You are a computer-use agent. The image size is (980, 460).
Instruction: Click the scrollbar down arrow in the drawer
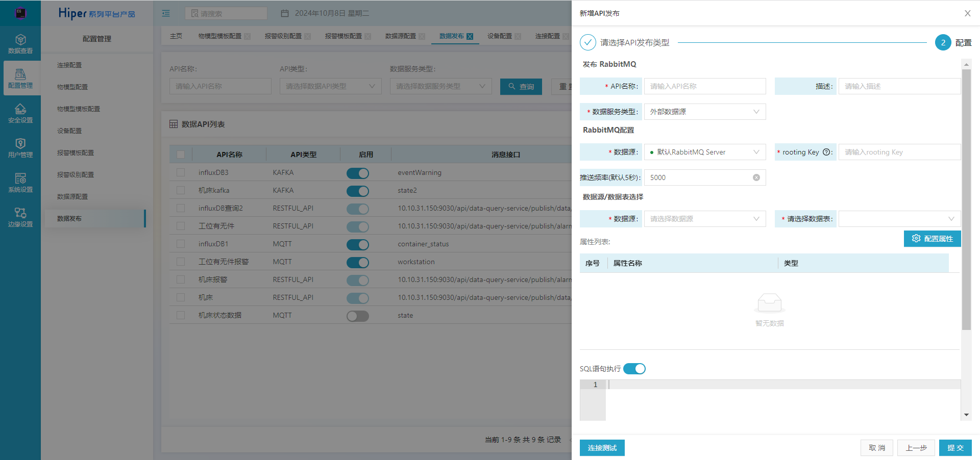pyautogui.click(x=966, y=415)
